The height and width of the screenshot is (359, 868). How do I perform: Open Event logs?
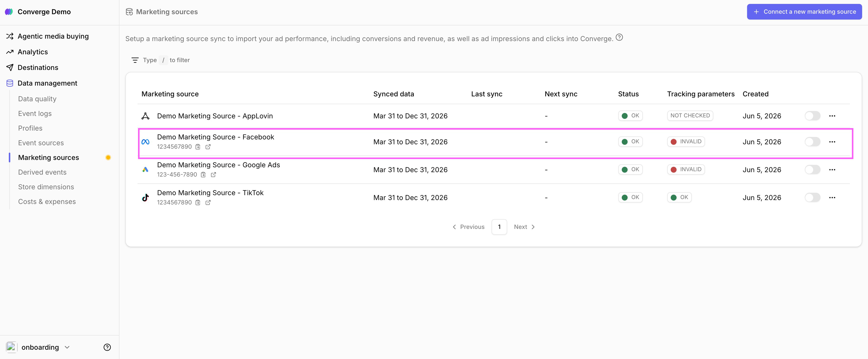(35, 113)
